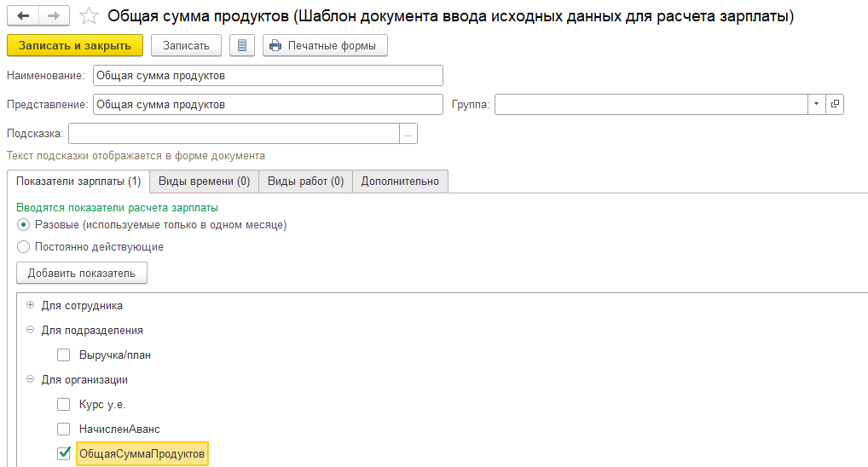Add form to favorites with star icon
Screen dimensions: 868x467
pyautogui.click(x=87, y=16)
